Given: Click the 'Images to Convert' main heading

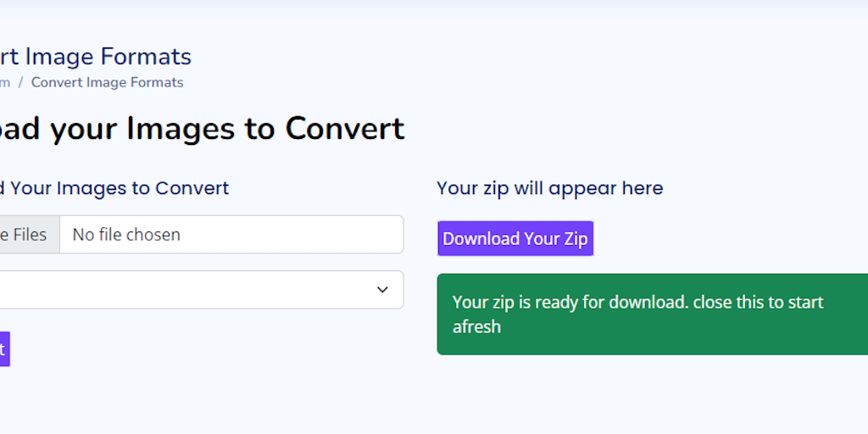Looking at the screenshot, I should (x=202, y=129).
